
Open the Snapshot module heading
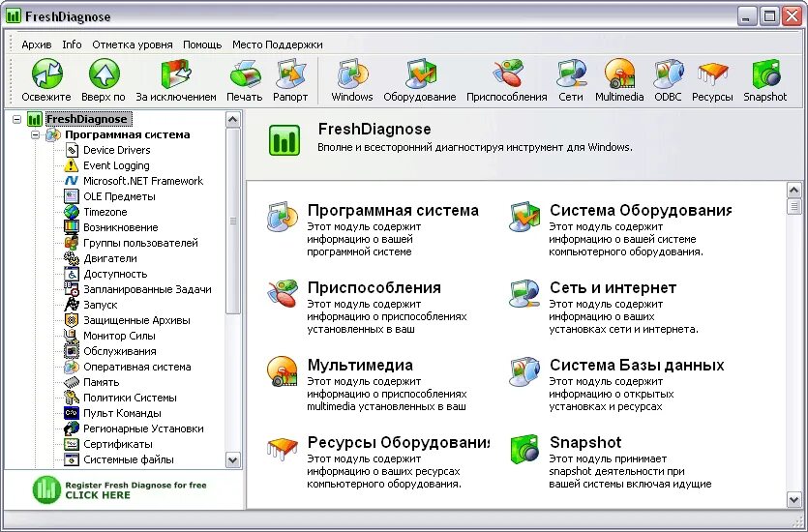point(585,442)
